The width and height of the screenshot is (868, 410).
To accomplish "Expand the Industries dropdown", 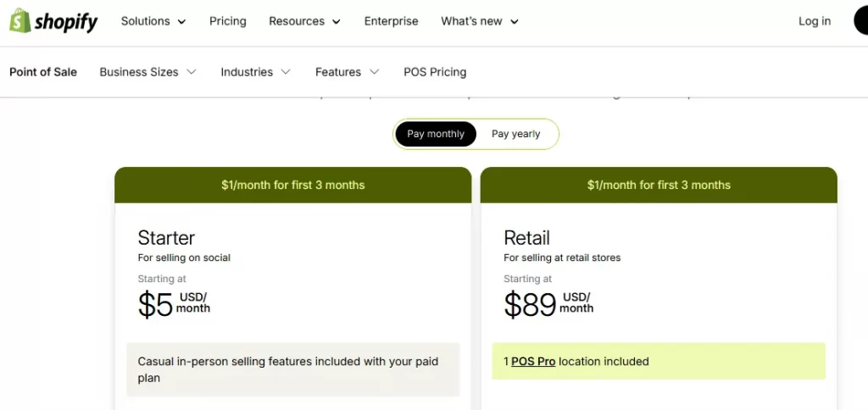I will [x=255, y=72].
